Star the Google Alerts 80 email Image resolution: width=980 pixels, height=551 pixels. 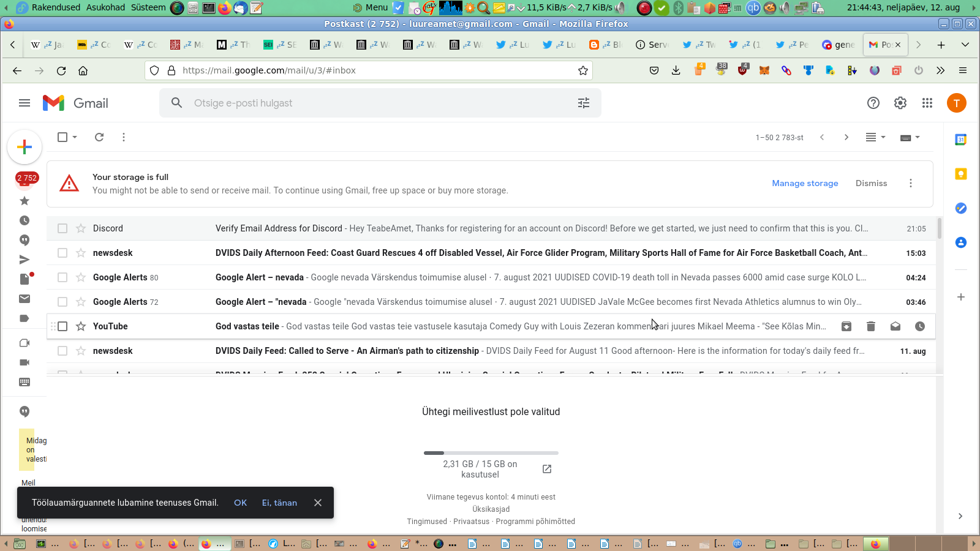coord(81,277)
